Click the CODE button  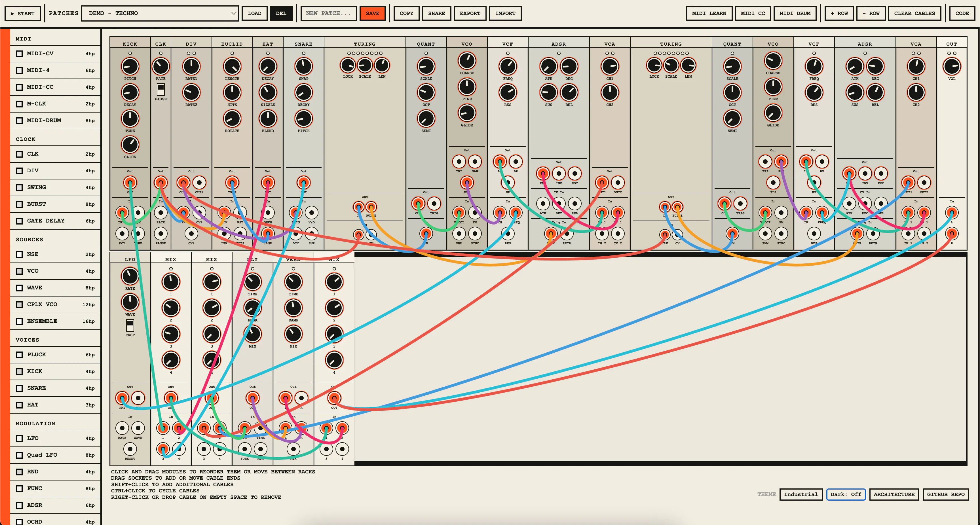pos(962,13)
